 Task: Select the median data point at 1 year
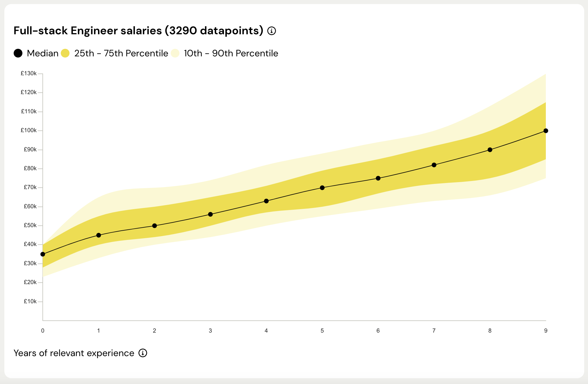coord(99,235)
